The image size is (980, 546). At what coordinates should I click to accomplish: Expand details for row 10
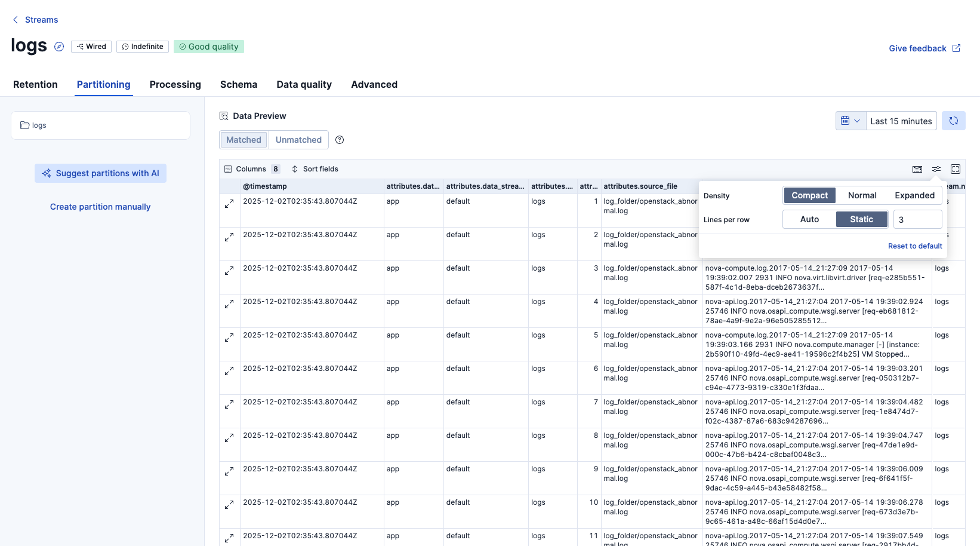tap(229, 505)
